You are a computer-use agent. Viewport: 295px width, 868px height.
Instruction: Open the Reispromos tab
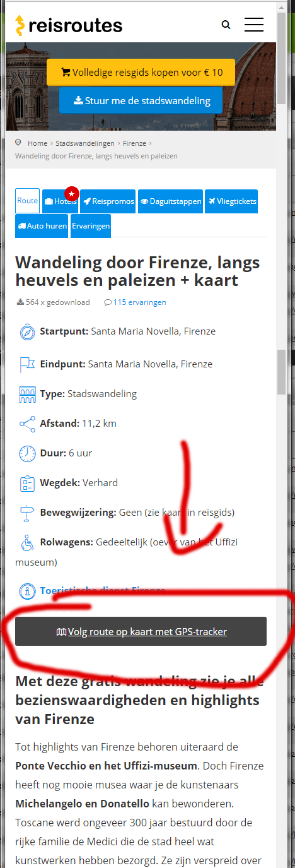click(x=108, y=201)
